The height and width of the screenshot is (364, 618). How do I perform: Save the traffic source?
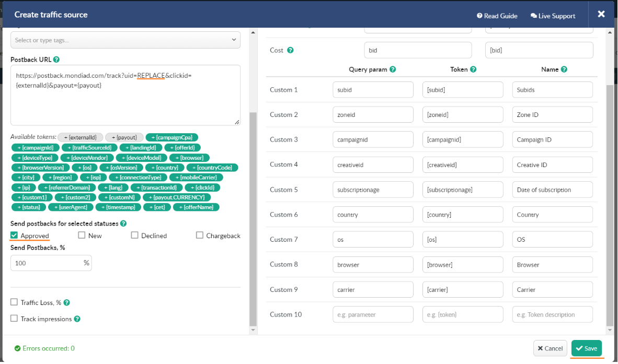click(x=586, y=348)
